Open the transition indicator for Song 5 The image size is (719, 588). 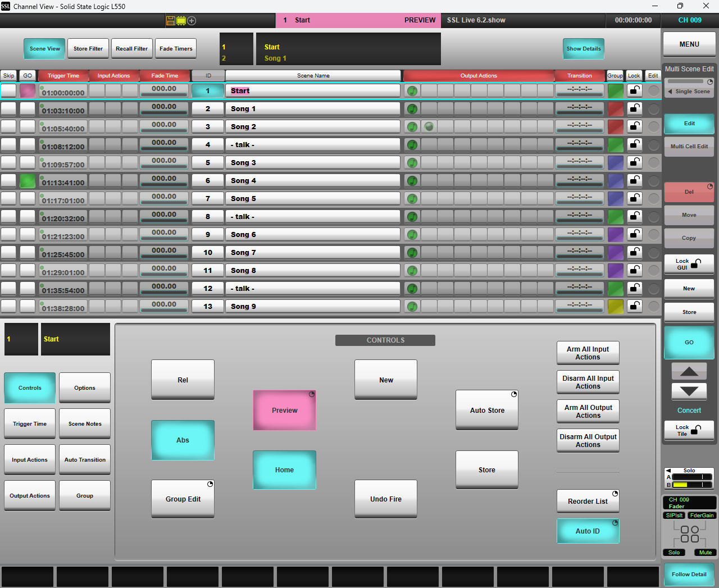tap(579, 198)
